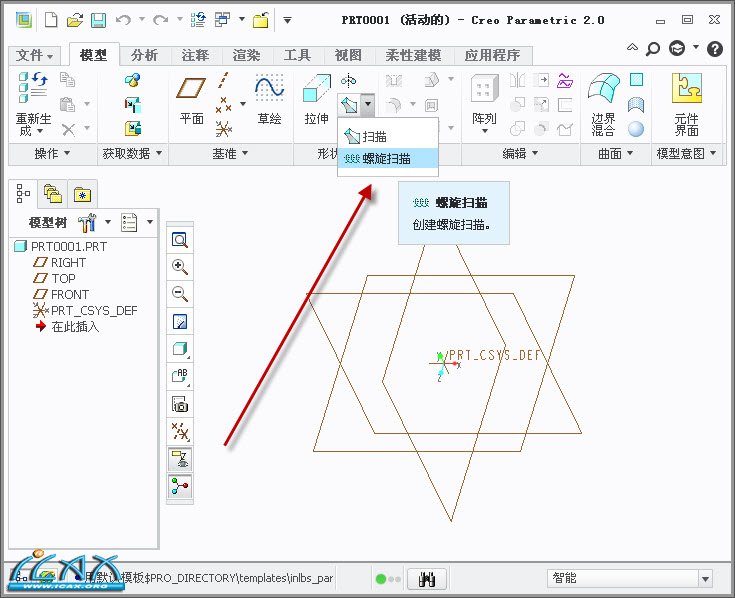This screenshot has height=598, width=735.
Task: Click the Fill surface square icon
Action: (x=636, y=80)
